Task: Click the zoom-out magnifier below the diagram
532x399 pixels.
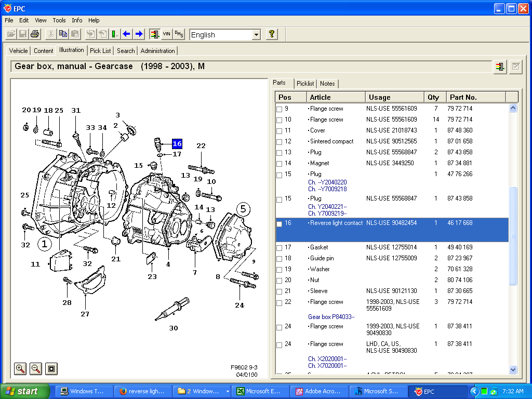Action: point(35,368)
